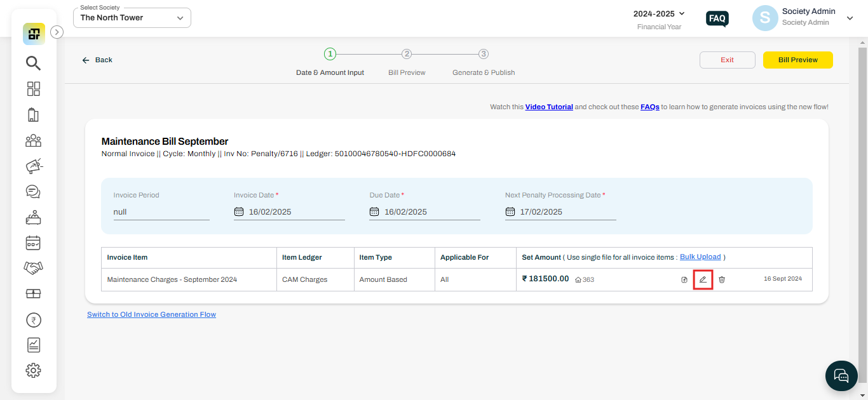Image resolution: width=868 pixels, height=400 pixels.
Task: Open the reports chart icon in sidebar
Action: 33,345
